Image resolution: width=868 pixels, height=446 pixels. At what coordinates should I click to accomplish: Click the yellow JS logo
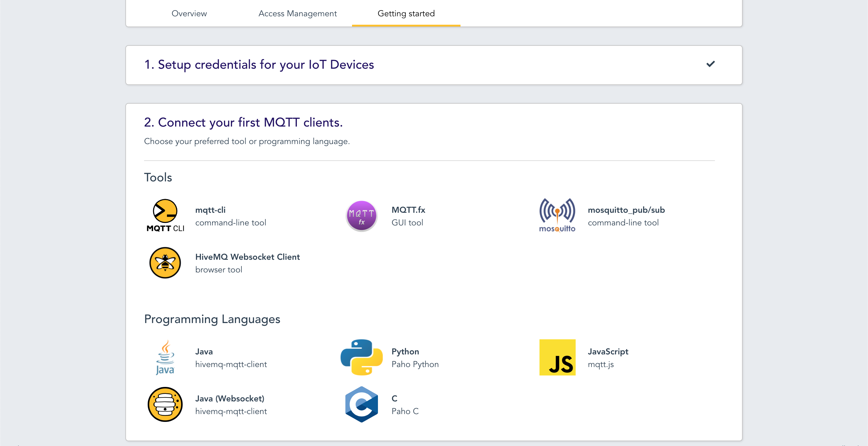[x=557, y=357]
